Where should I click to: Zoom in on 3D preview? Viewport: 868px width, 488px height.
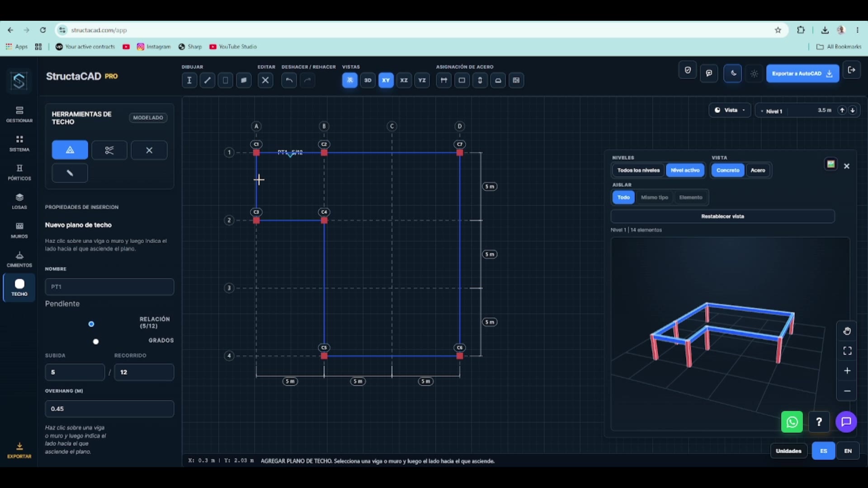point(847,371)
